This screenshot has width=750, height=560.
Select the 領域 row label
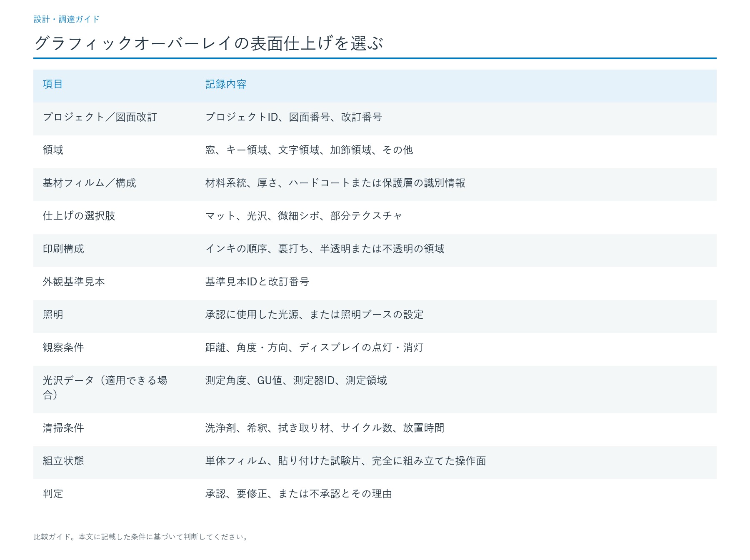pos(53,150)
